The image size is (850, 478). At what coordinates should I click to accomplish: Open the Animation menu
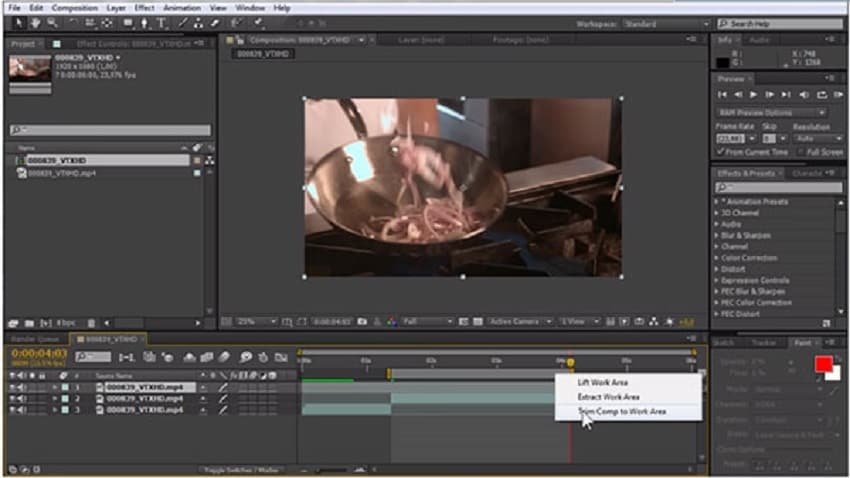coord(182,8)
